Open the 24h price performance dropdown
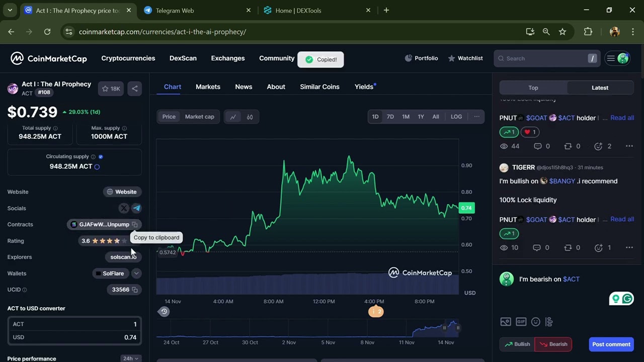Viewport: 644px width, 362px height. (x=130, y=358)
